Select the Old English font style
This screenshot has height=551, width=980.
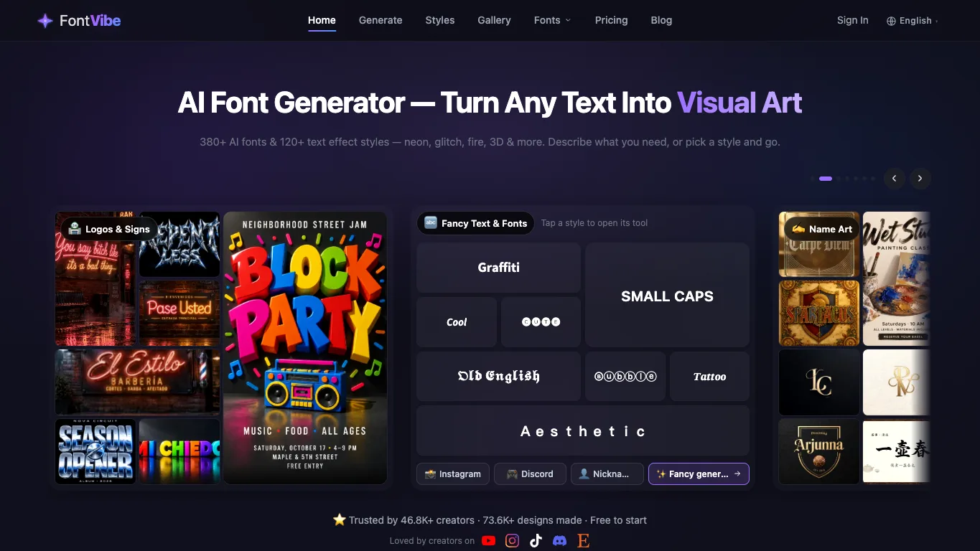(x=498, y=376)
